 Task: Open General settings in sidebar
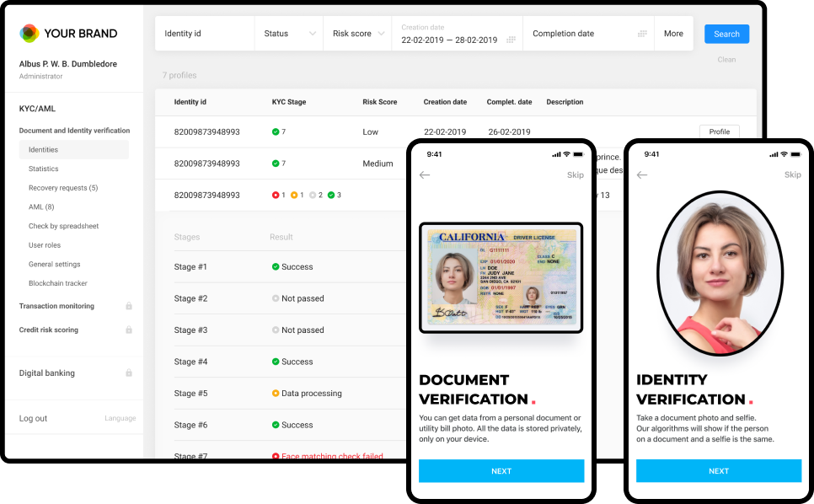tap(55, 264)
